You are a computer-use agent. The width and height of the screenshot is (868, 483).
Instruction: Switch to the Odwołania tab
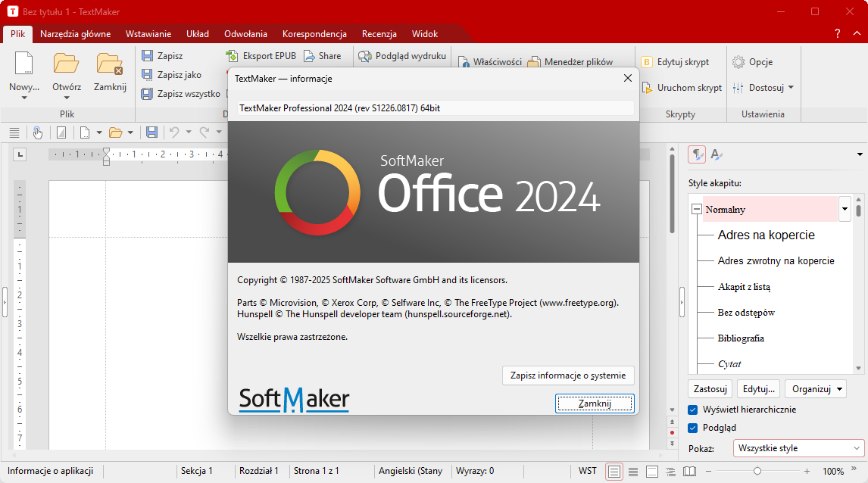click(246, 34)
